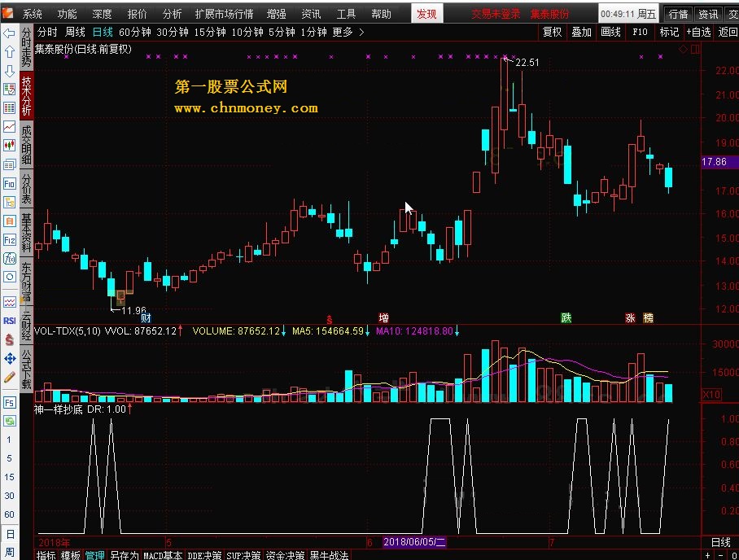The height and width of the screenshot is (560, 739).
Task: Click the circle icon in left sidebar
Action: 9,278
